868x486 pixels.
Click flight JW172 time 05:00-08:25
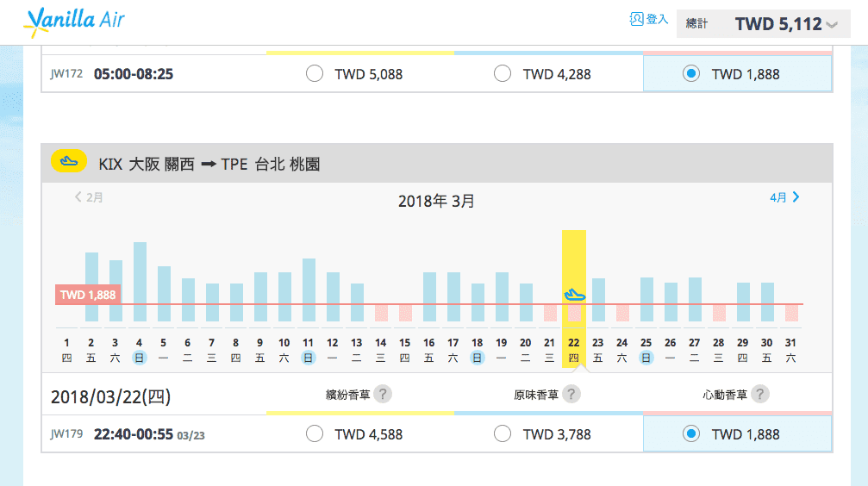coord(134,74)
